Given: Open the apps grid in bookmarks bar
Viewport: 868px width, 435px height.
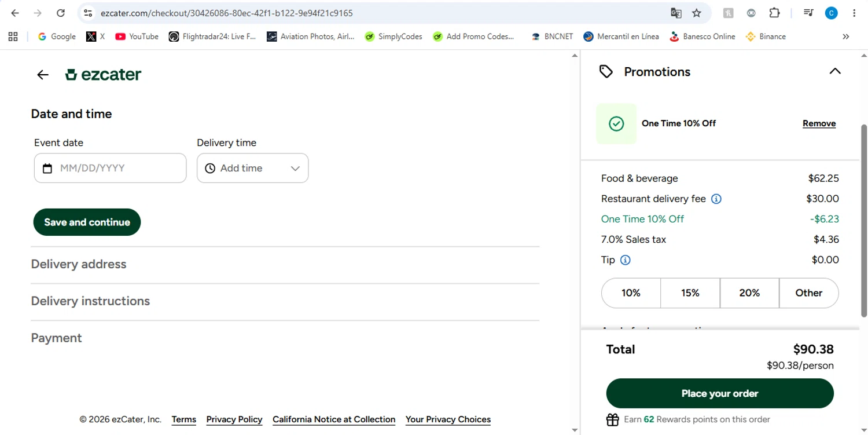Looking at the screenshot, I should point(13,36).
